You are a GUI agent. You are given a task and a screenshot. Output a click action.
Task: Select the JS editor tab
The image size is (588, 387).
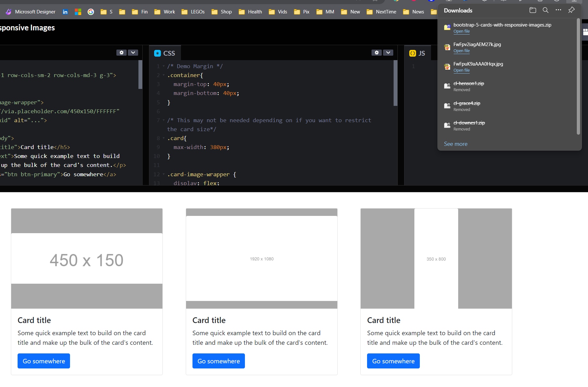pyautogui.click(x=417, y=53)
